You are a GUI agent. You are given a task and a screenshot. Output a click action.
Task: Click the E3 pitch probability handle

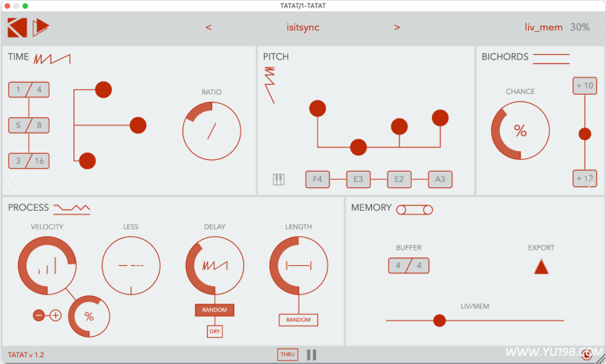(358, 147)
